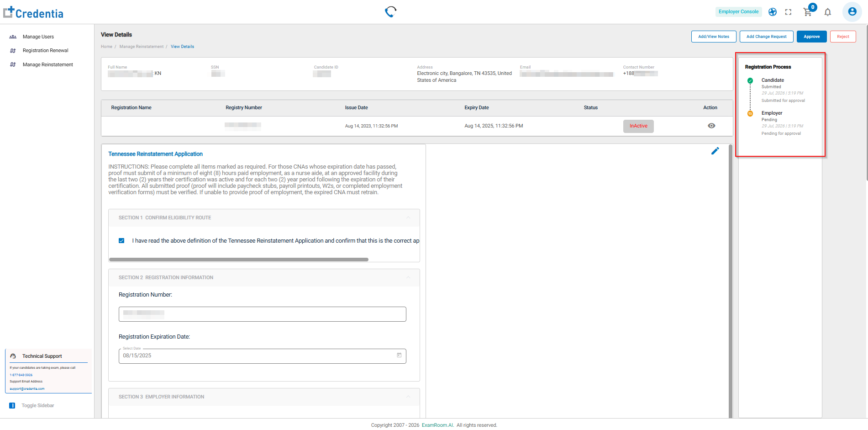Screen dimensions: 868x430
Task: Click the globe language icon in header
Action: [773, 12]
